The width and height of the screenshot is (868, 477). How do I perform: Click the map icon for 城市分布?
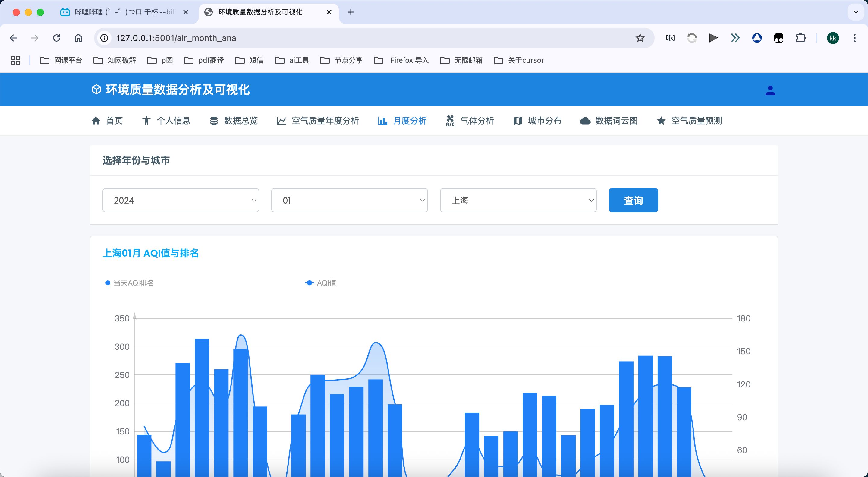[x=517, y=121]
